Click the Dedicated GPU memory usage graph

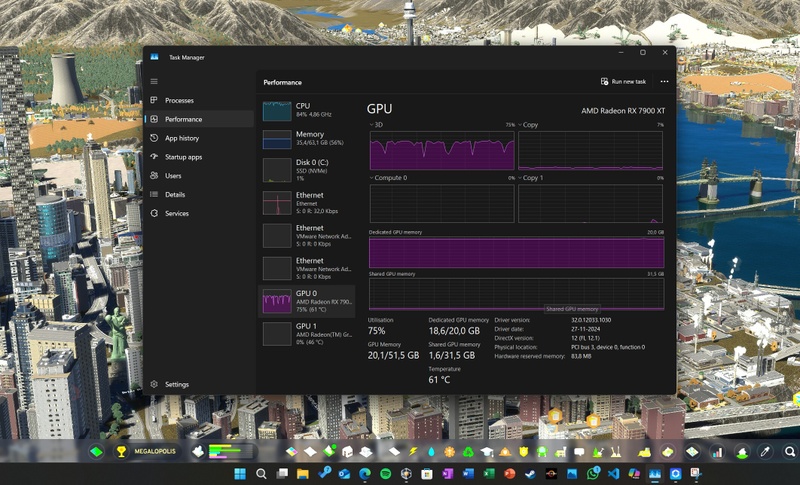[x=516, y=252]
